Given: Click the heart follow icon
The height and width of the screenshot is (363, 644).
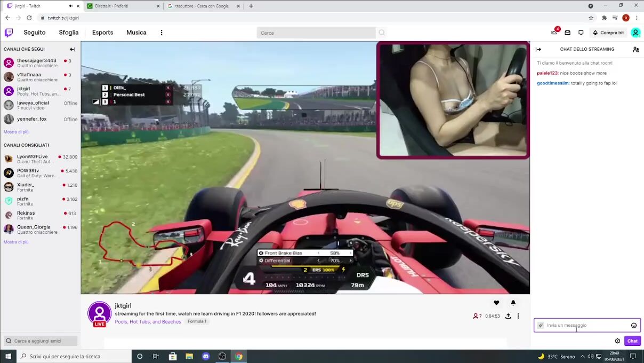Looking at the screenshot, I should (496, 303).
